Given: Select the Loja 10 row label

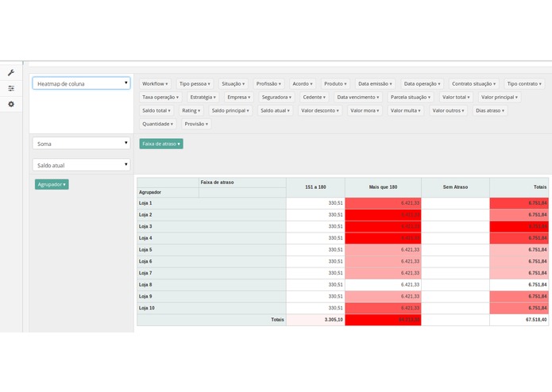Looking at the screenshot, I should [211, 308].
